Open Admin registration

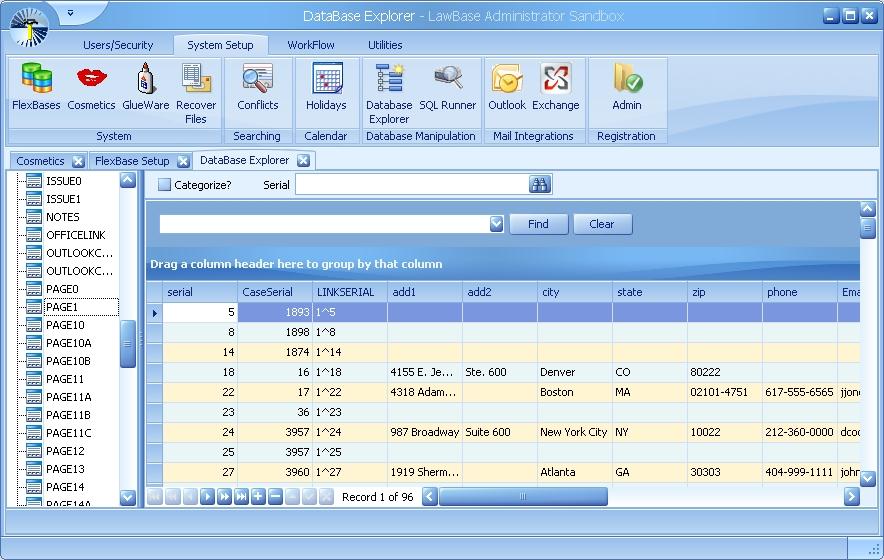[x=627, y=86]
